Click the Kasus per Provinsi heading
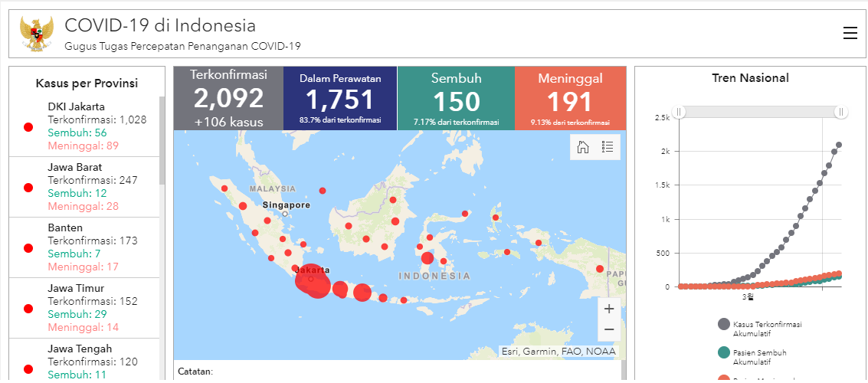This screenshot has height=383, width=868. pyautogui.click(x=87, y=83)
